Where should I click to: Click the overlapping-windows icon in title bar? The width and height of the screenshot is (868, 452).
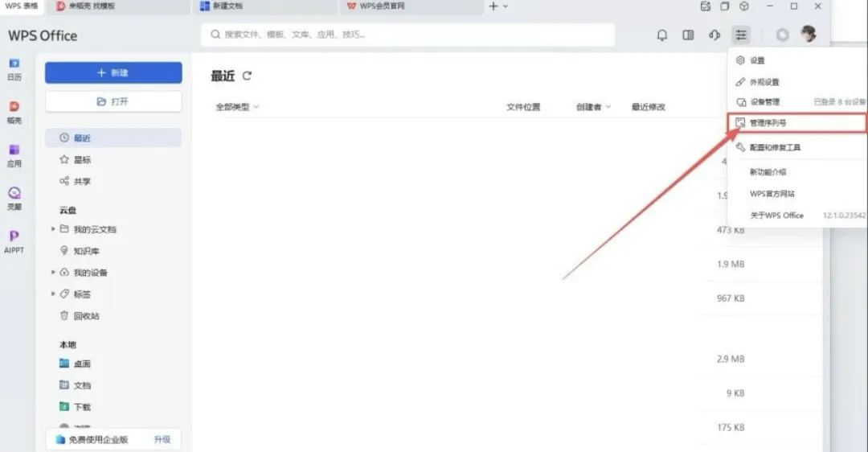[725, 6]
